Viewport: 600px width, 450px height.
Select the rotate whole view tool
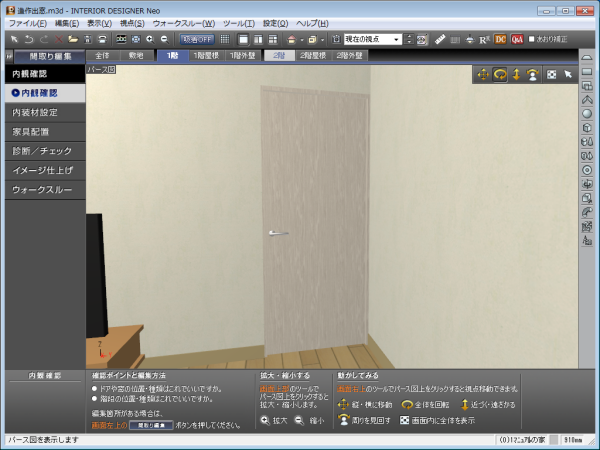[500, 74]
